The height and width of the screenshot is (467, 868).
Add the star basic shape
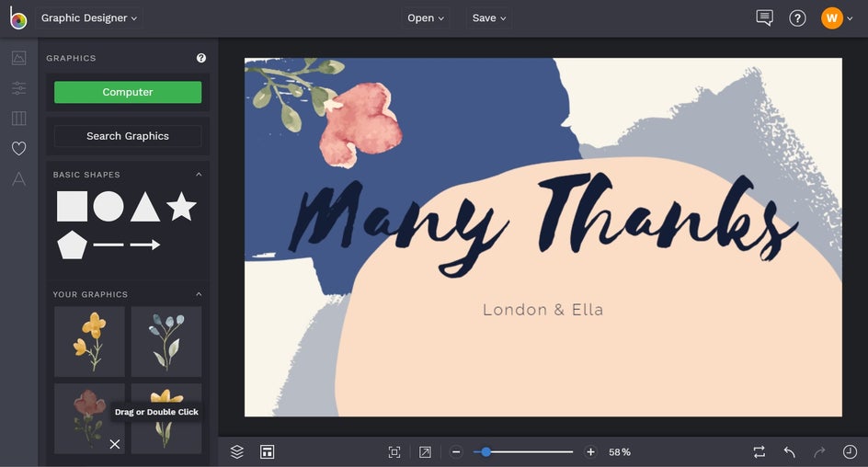pyautogui.click(x=181, y=207)
